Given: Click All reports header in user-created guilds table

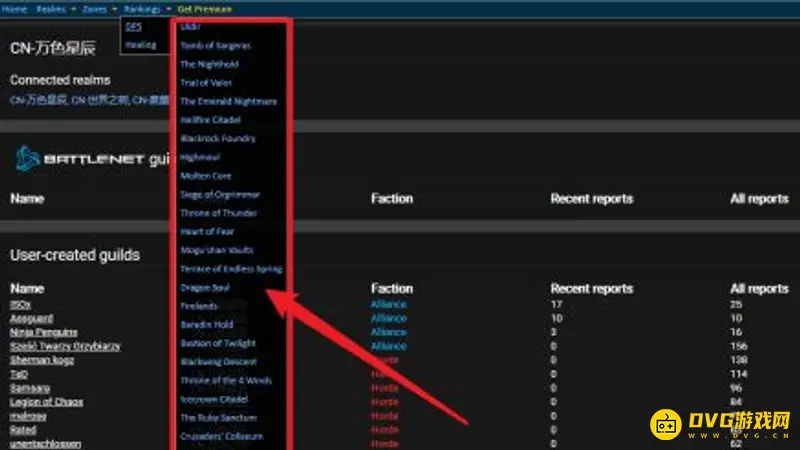Looking at the screenshot, I should (x=759, y=289).
